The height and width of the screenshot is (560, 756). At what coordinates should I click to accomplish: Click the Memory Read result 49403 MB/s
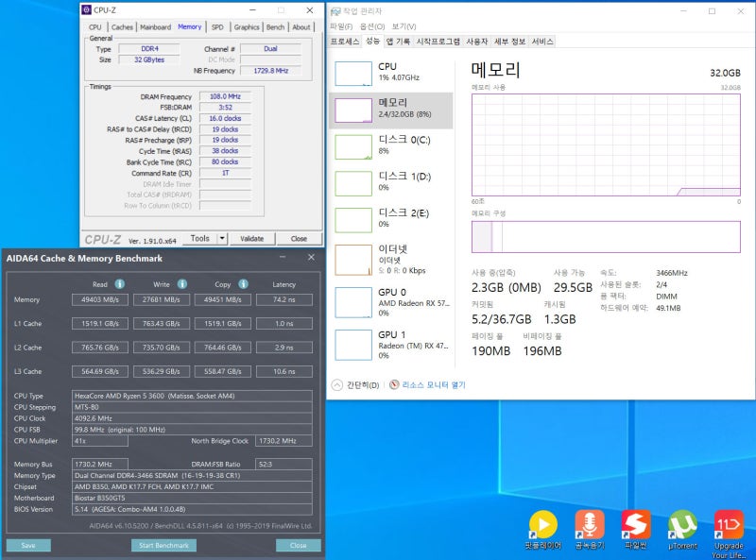tap(100, 299)
